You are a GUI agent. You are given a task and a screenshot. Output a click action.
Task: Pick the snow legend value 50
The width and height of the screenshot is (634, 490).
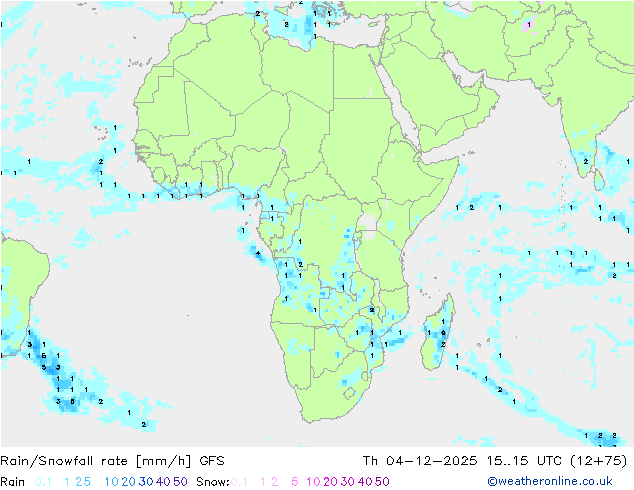[382, 482]
